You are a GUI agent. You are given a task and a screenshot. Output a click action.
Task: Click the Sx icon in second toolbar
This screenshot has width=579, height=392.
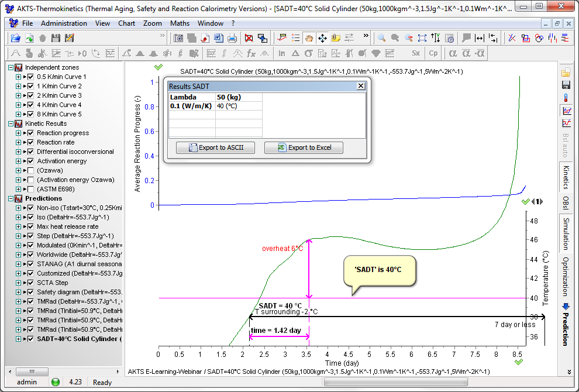pyautogui.click(x=416, y=53)
